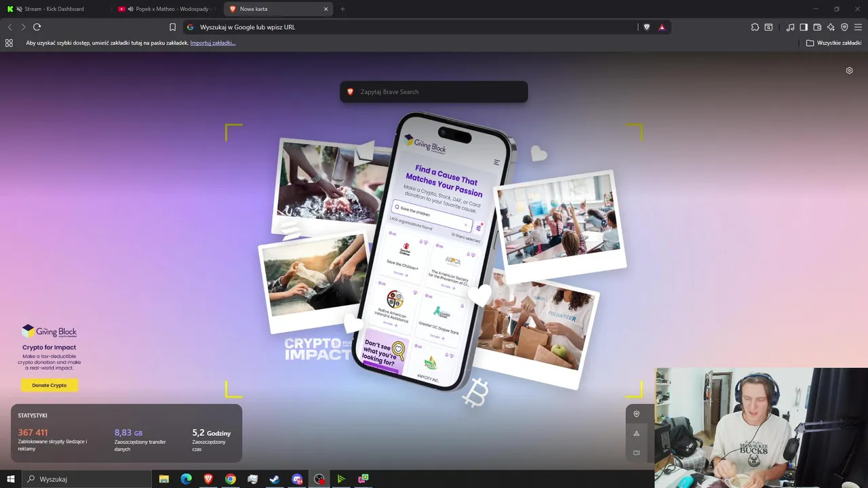Switch to OBS in the taskbar

319,479
